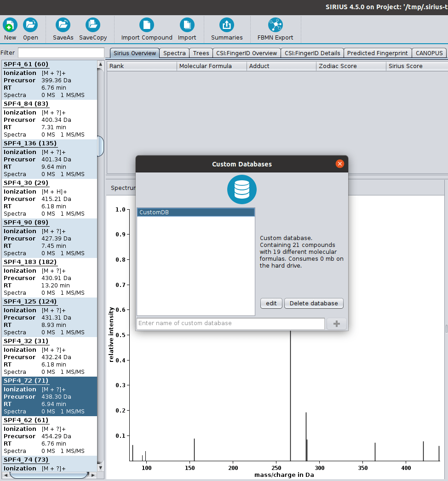Click the New project icon

click(10, 25)
